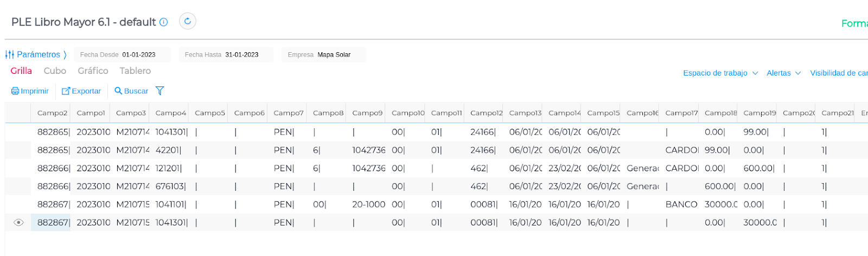Click the Empresa Mapa Solar field
Image resolution: width=868 pixels, height=256 pixels.
pyautogui.click(x=323, y=54)
